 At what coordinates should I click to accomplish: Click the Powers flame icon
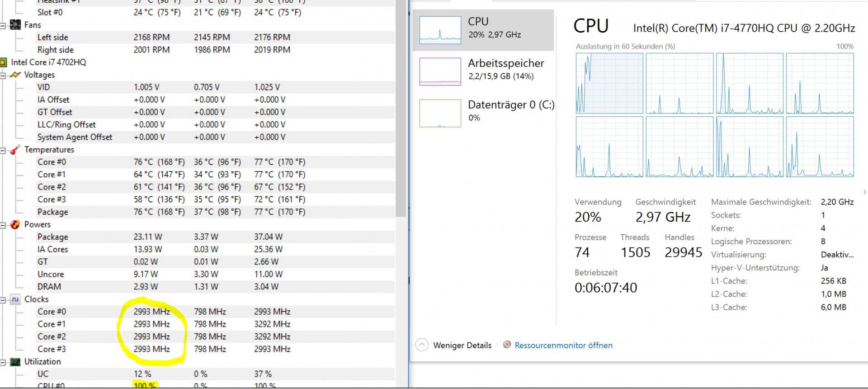pyautogui.click(x=15, y=224)
